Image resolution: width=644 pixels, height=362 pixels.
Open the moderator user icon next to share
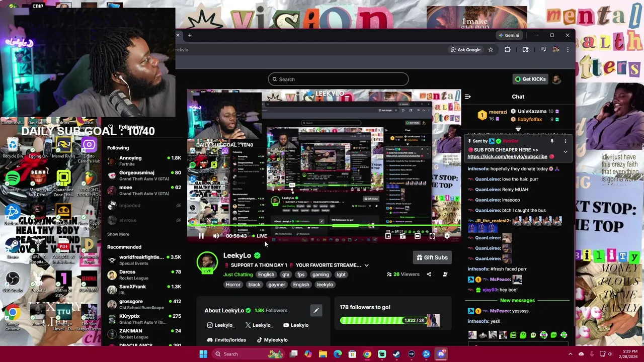pos(445,274)
